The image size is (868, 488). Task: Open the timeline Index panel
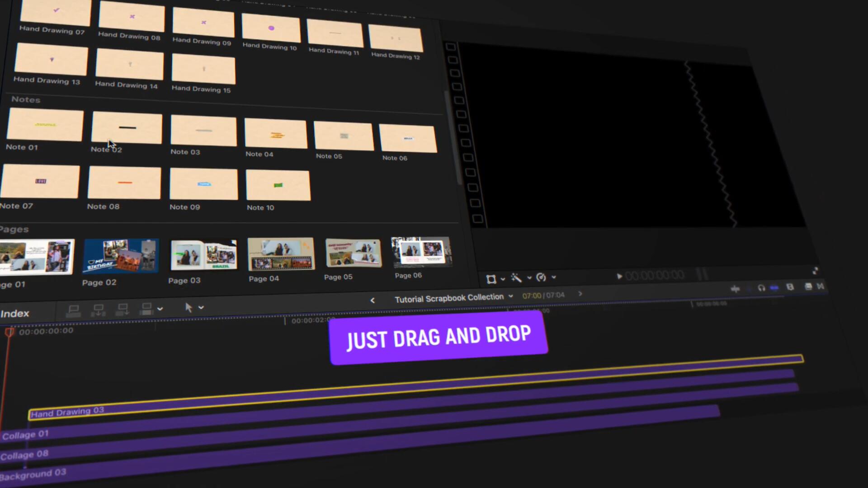(x=15, y=314)
